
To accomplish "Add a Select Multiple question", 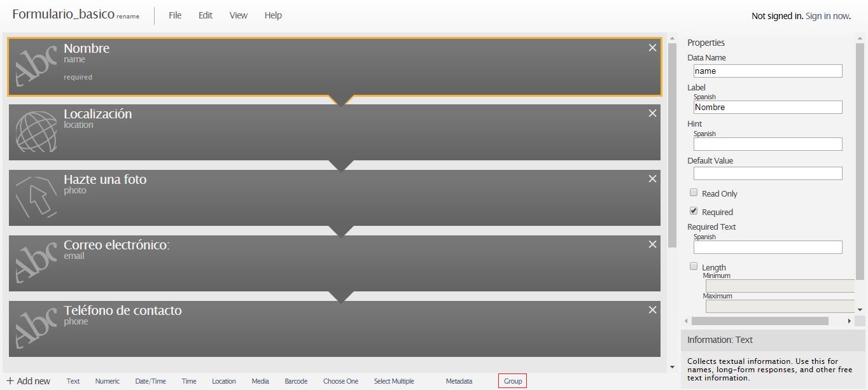I will 394,381.
